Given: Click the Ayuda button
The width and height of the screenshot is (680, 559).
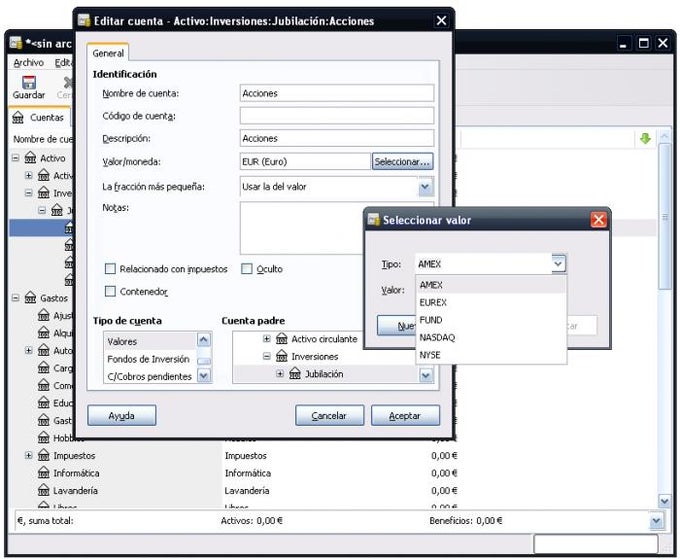Looking at the screenshot, I should [122, 415].
